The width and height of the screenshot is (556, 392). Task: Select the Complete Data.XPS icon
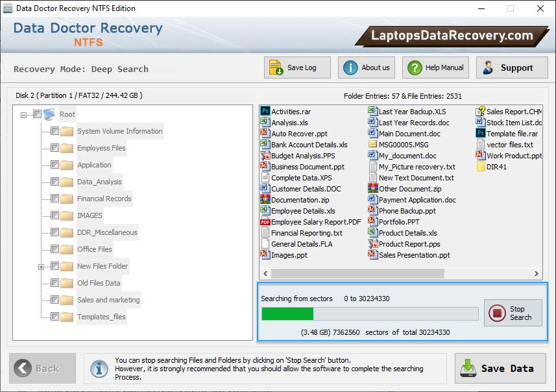point(265,177)
